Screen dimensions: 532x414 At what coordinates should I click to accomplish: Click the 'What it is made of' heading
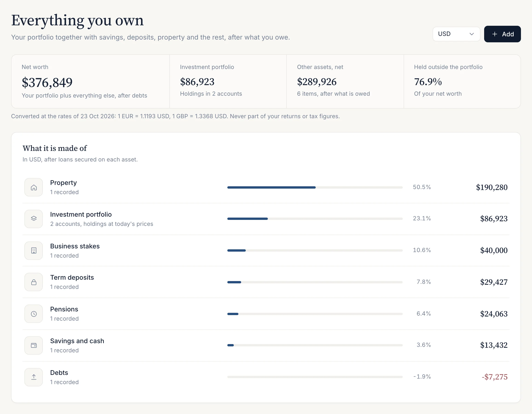click(55, 148)
